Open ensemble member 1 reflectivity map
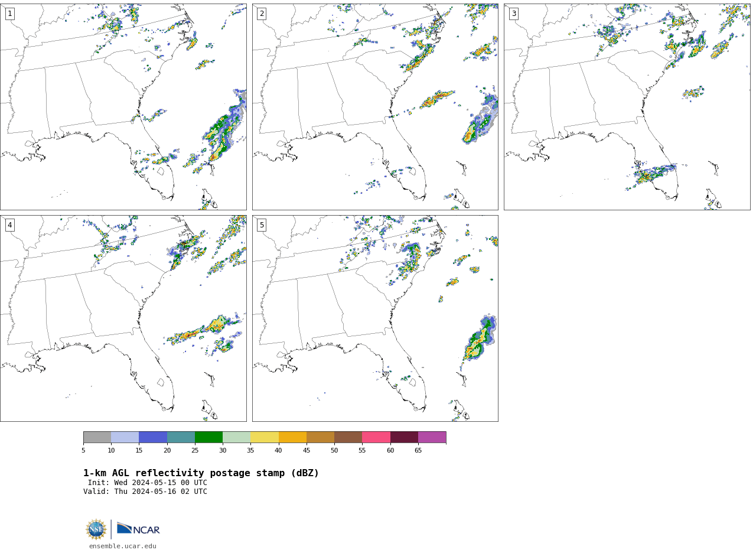This screenshot has height=553, width=756. 123,107
